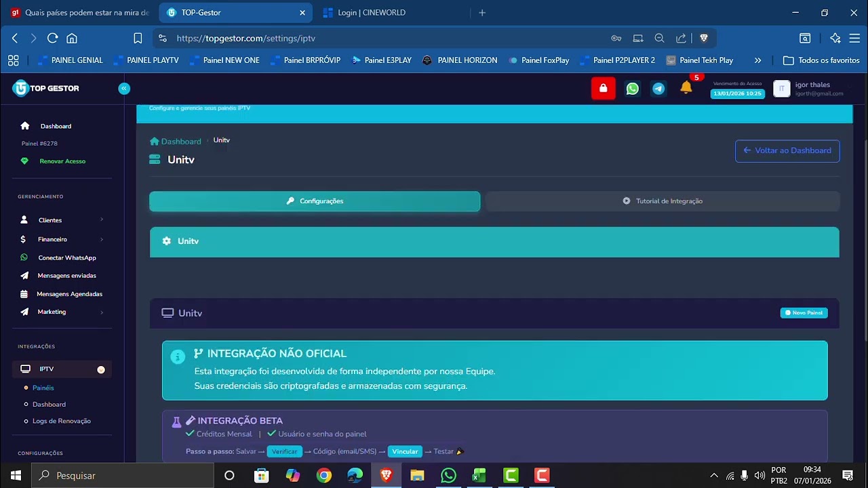Open the bookmarks apps grid icon
The image size is (868, 488).
pyautogui.click(x=13, y=60)
